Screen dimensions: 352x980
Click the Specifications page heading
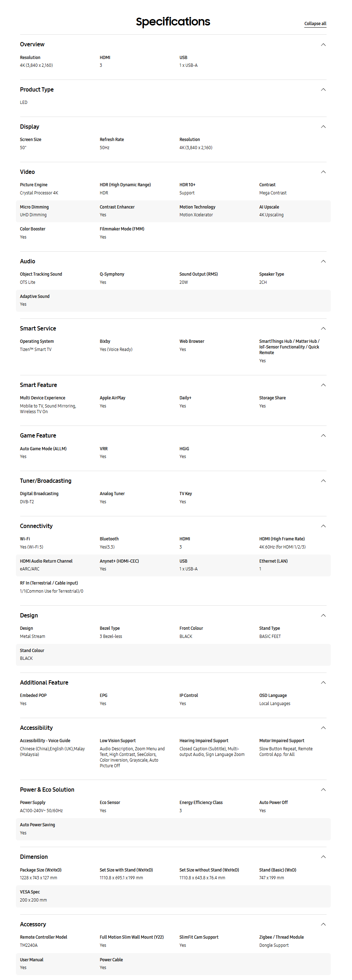coord(173,22)
